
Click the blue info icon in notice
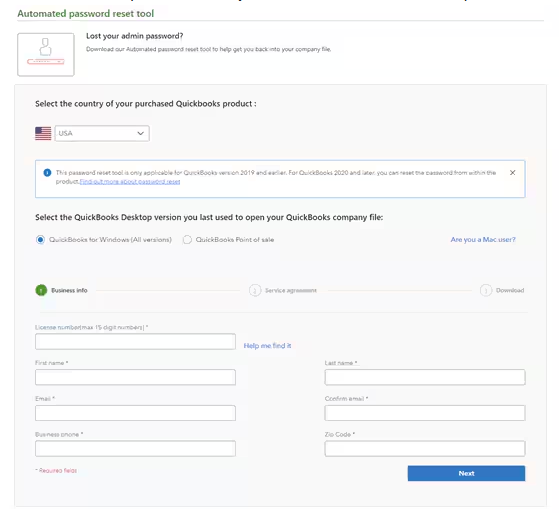tap(47, 173)
